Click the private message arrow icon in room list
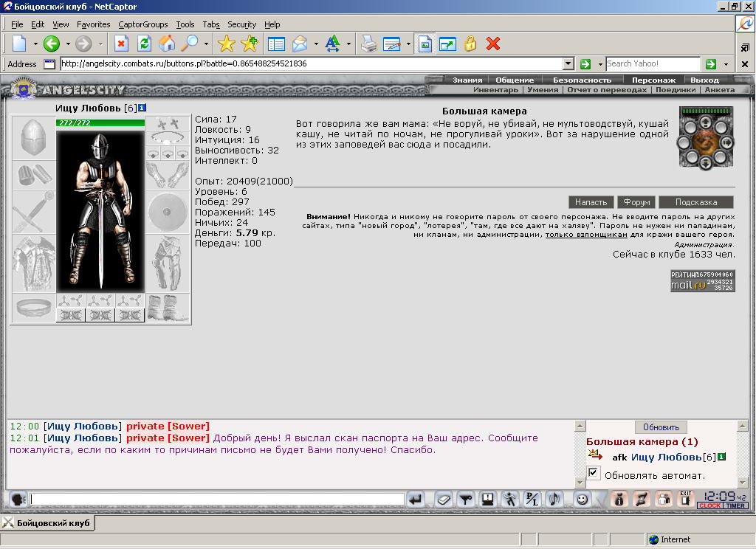This screenshot has height=549, width=756. click(x=595, y=455)
